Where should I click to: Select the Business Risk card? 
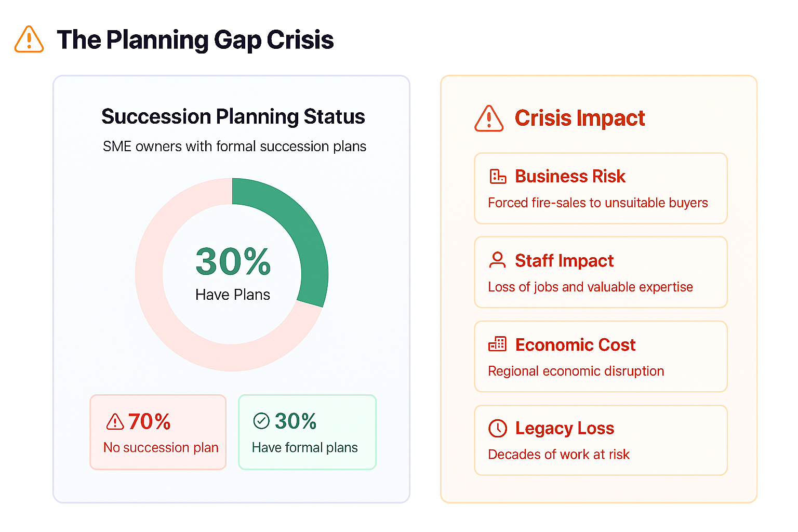pos(601,189)
